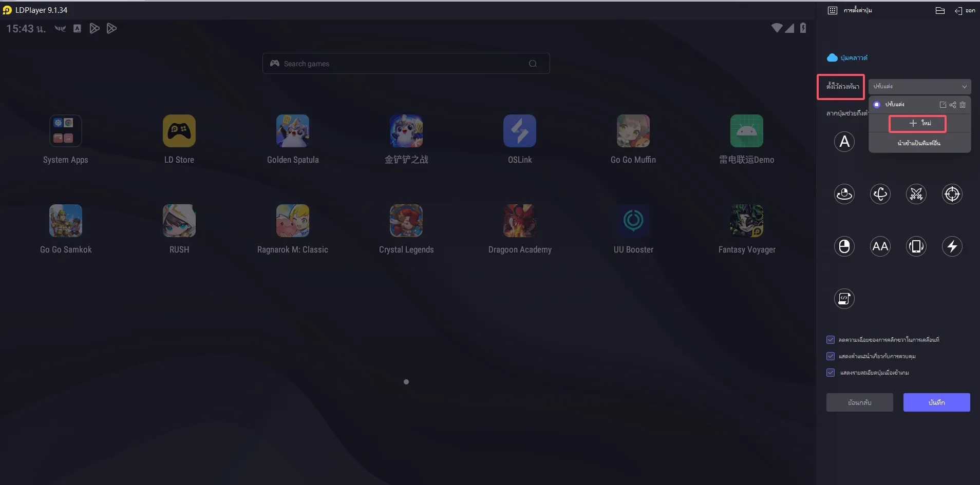Open the cloud keymap 'ปุ่มคลาวด์' link

pos(847,57)
